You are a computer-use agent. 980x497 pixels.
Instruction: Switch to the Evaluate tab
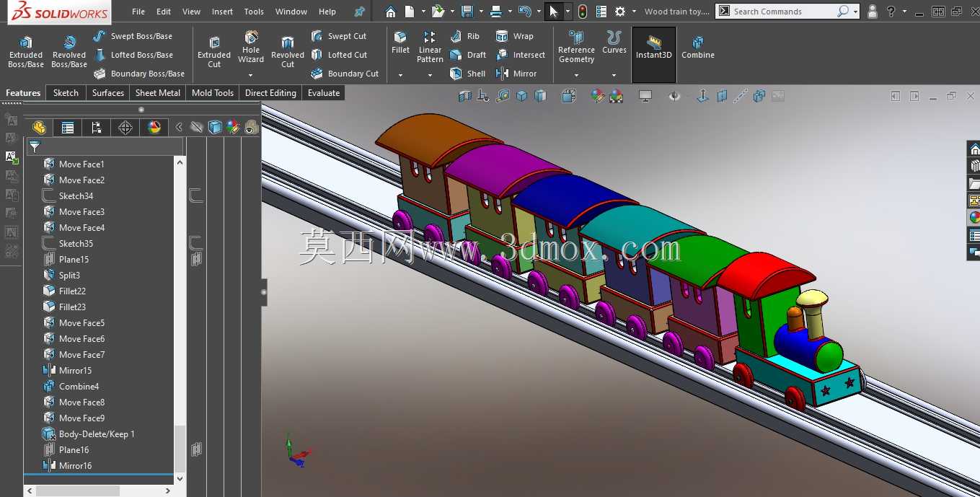[324, 92]
